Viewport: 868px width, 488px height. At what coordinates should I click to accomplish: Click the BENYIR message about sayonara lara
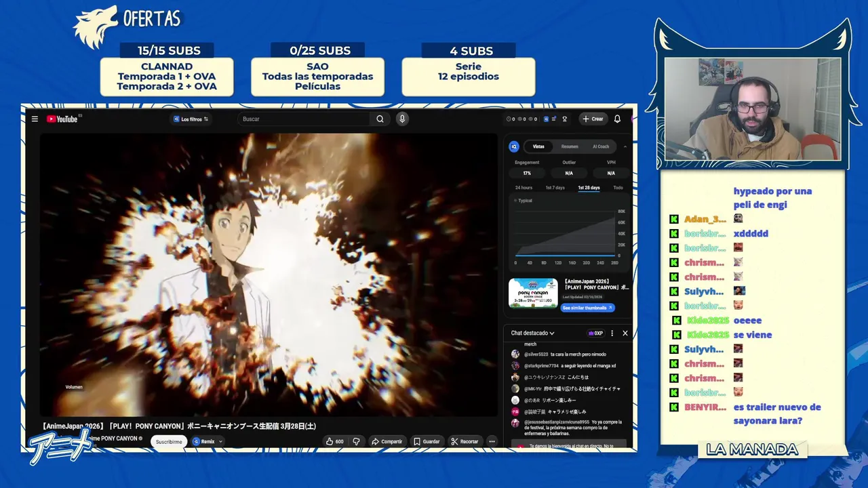click(x=777, y=414)
